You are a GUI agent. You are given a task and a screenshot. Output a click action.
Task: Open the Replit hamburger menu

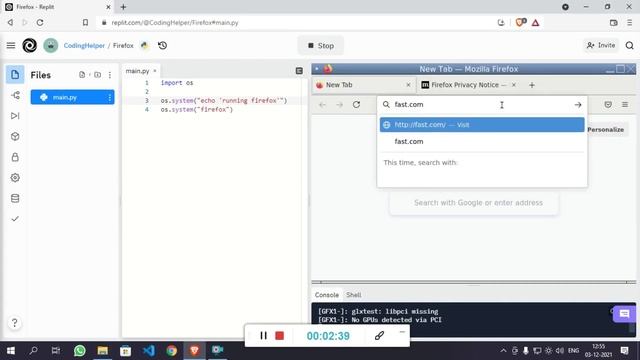[11, 45]
